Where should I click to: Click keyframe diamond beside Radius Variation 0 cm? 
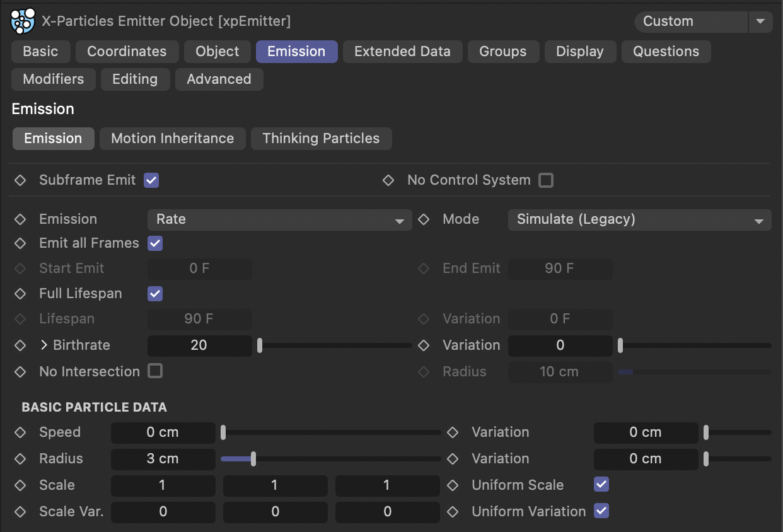point(453,459)
